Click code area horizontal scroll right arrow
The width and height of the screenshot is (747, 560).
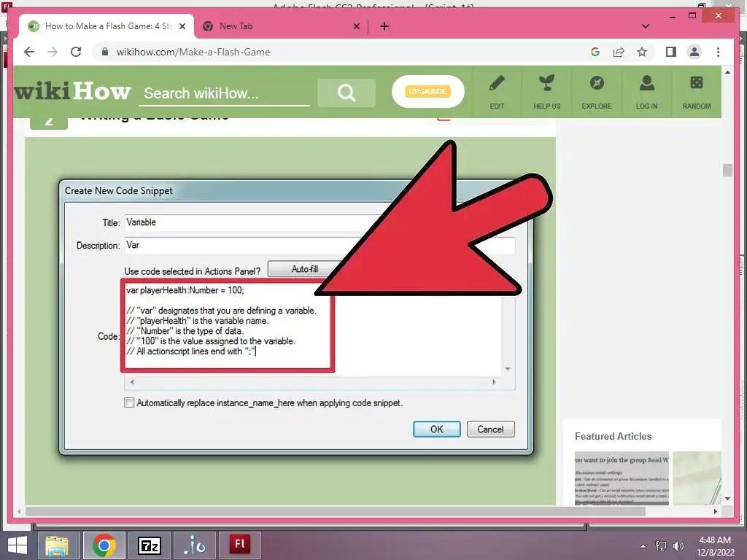tap(494, 382)
